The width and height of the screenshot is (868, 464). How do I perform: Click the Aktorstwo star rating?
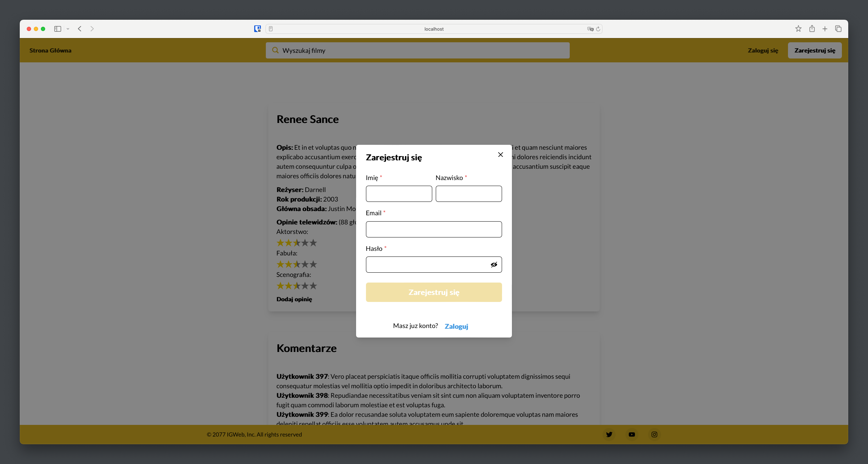click(x=297, y=243)
